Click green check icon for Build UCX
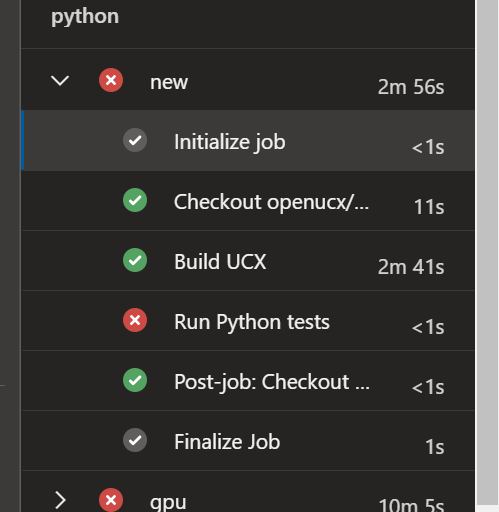This screenshot has height=512, width=499. [135, 260]
